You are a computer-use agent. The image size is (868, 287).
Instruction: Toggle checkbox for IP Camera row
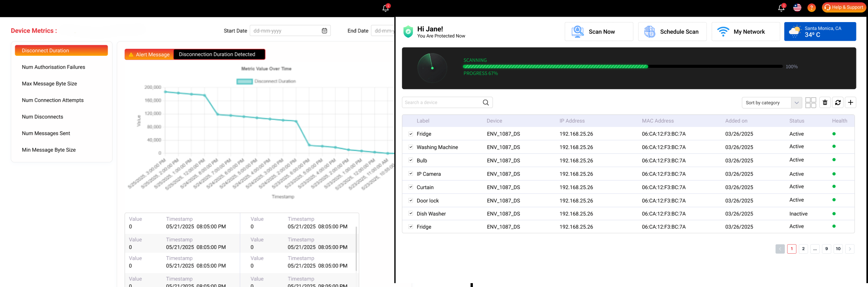tap(411, 174)
